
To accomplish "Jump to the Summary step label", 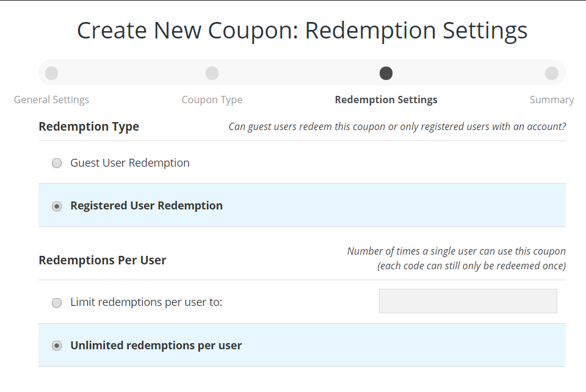I will pyautogui.click(x=551, y=100).
